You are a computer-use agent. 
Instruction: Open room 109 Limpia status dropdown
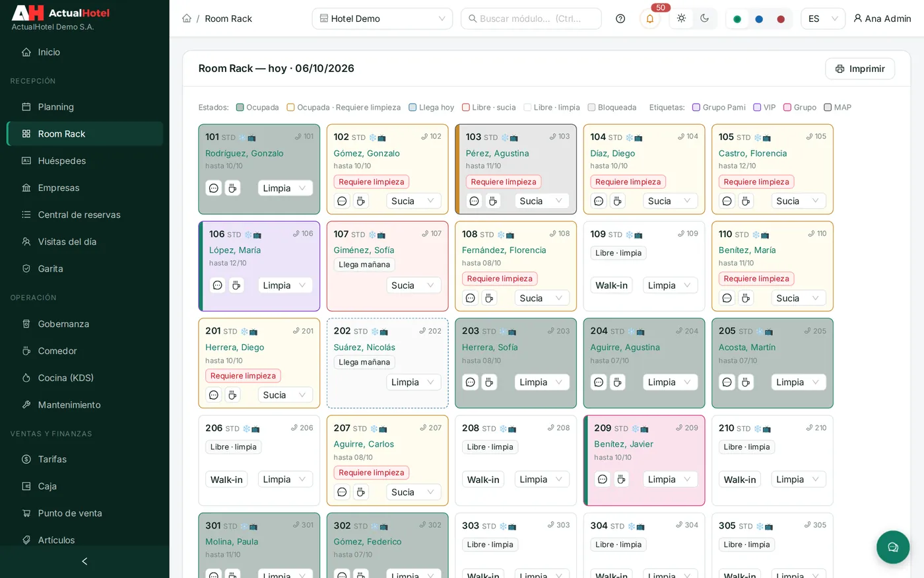[x=671, y=285]
